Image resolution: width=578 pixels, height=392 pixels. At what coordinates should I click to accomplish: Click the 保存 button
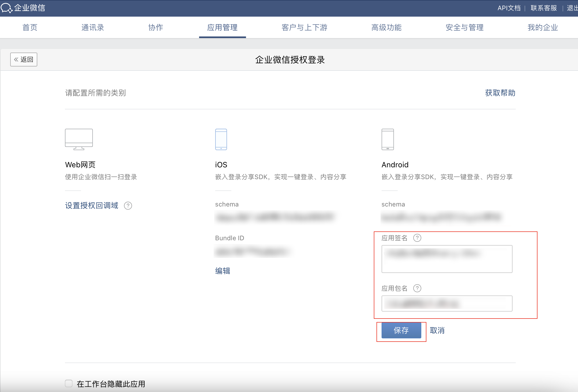coord(401,330)
